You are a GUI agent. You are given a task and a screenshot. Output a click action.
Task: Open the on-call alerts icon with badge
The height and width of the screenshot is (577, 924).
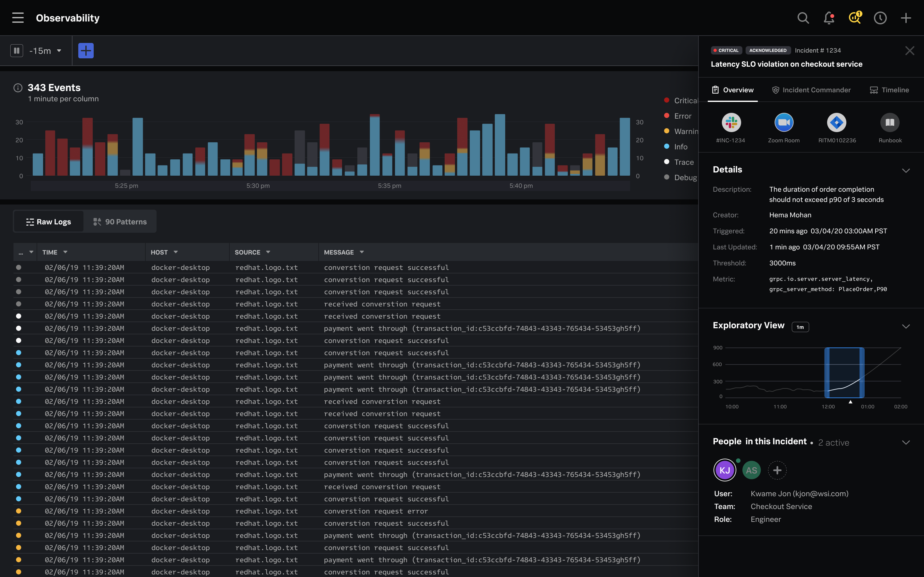tap(854, 18)
